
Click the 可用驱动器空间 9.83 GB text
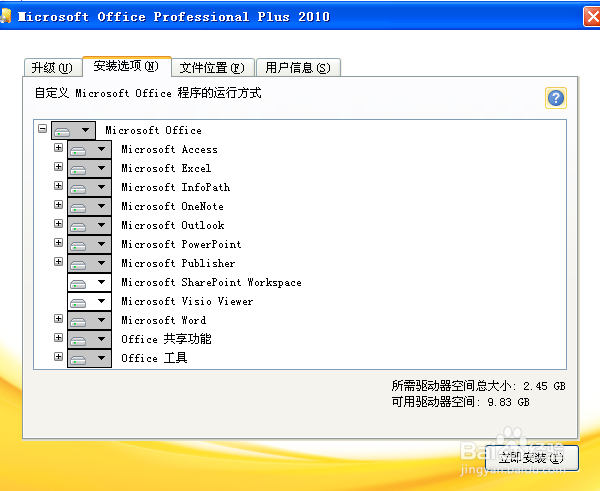[x=461, y=402]
